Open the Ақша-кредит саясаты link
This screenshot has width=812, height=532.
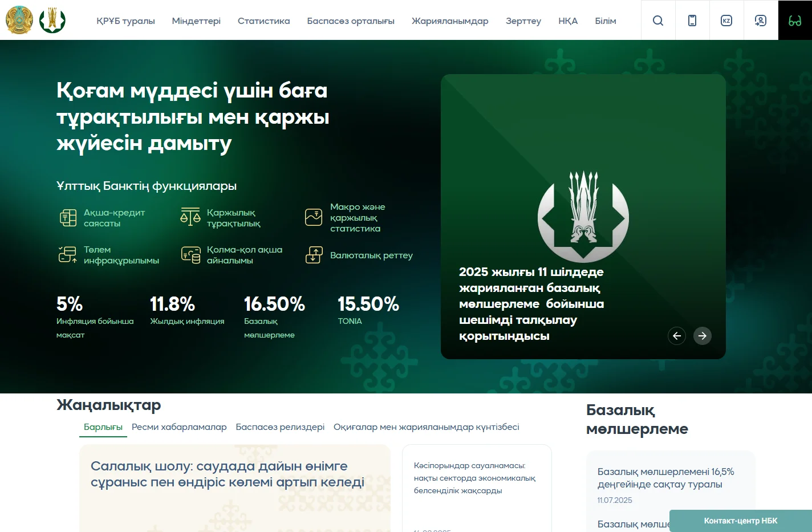pyautogui.click(x=114, y=218)
